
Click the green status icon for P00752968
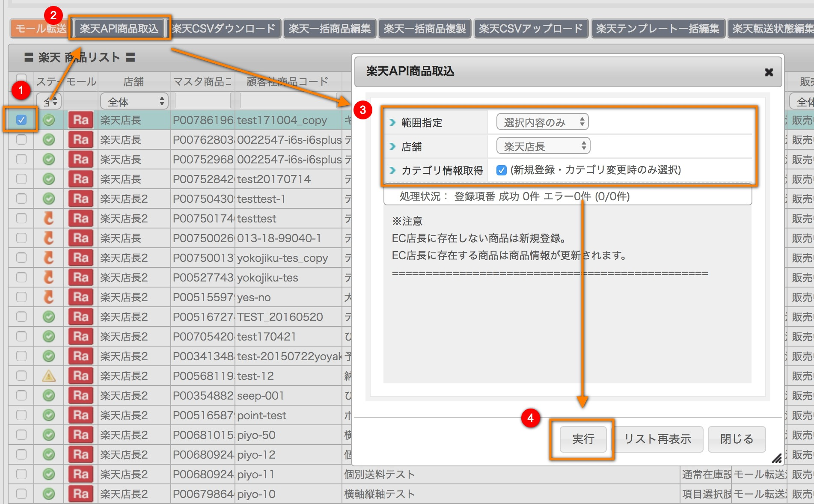coord(49,160)
